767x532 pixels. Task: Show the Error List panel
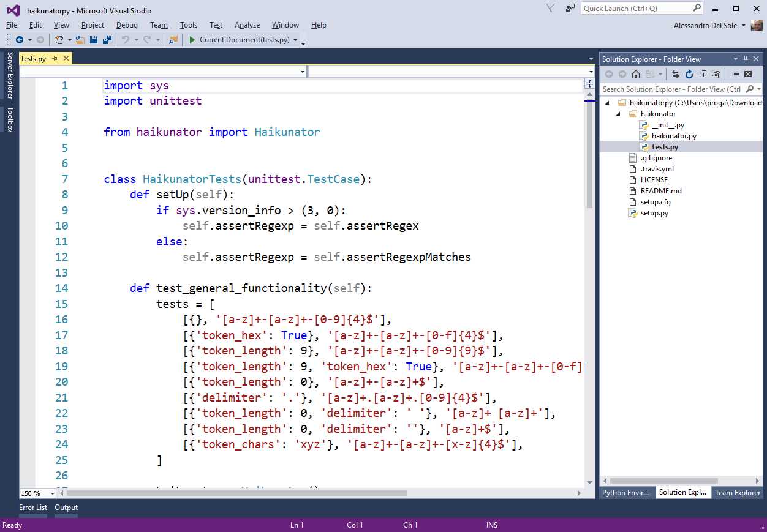click(33, 507)
